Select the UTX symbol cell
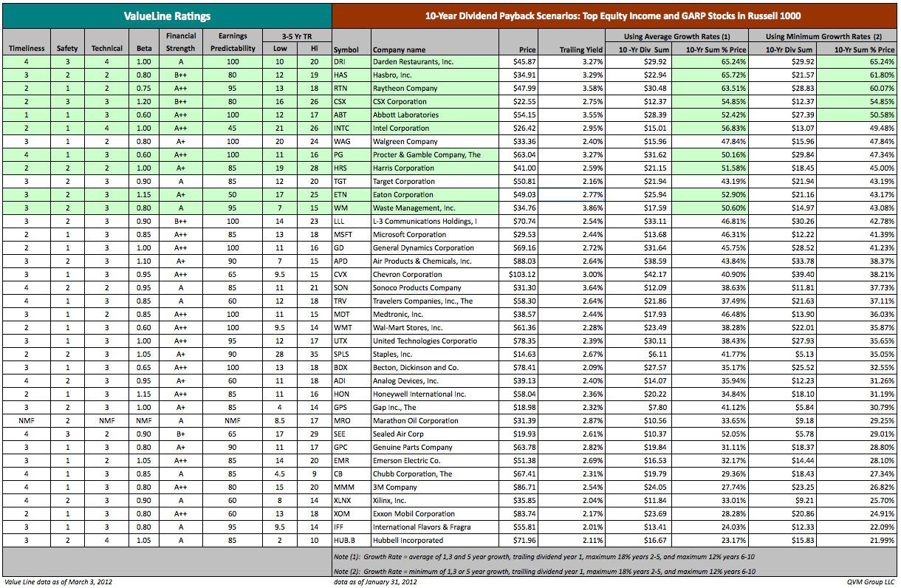Image resolution: width=901 pixels, height=588 pixels. point(352,341)
